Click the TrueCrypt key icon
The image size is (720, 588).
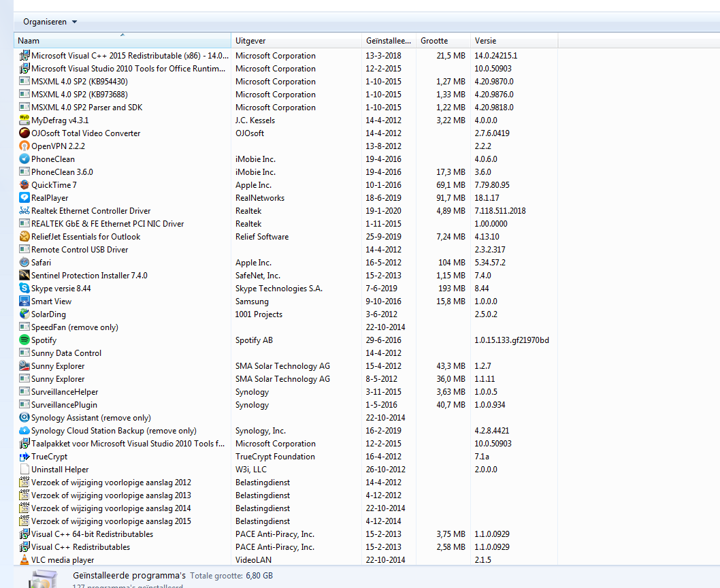tap(24, 457)
